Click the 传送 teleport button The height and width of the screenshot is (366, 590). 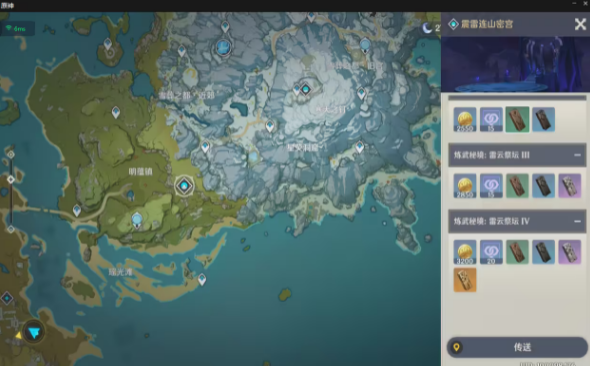pos(517,347)
